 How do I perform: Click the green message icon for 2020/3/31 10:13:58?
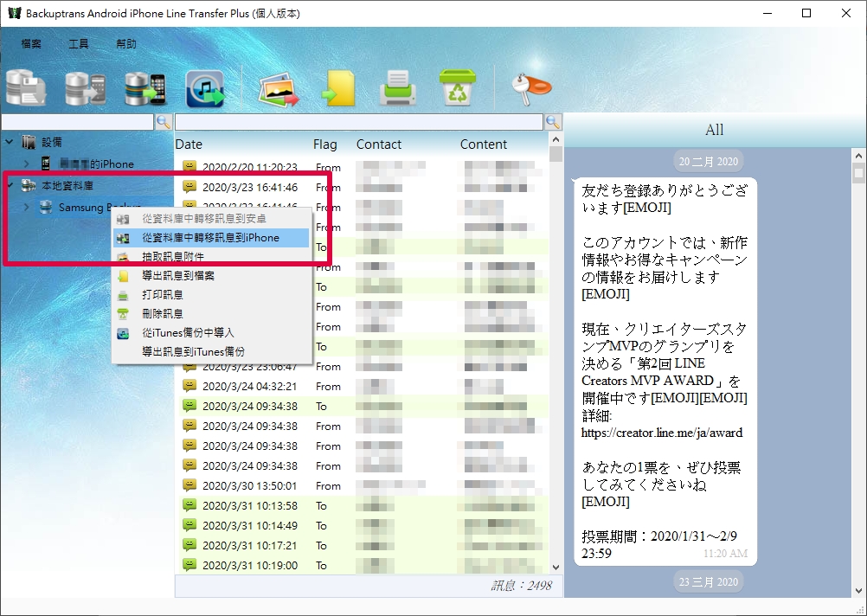point(189,505)
